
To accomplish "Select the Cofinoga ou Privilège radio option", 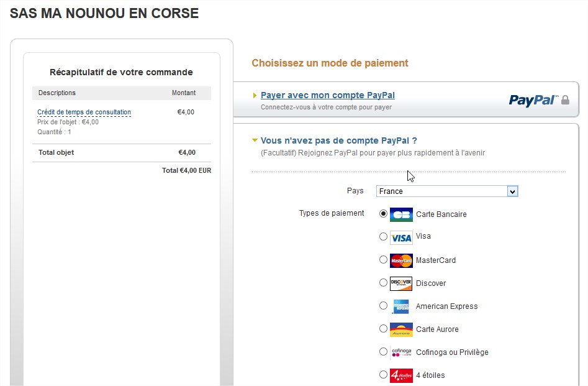I will point(383,352).
